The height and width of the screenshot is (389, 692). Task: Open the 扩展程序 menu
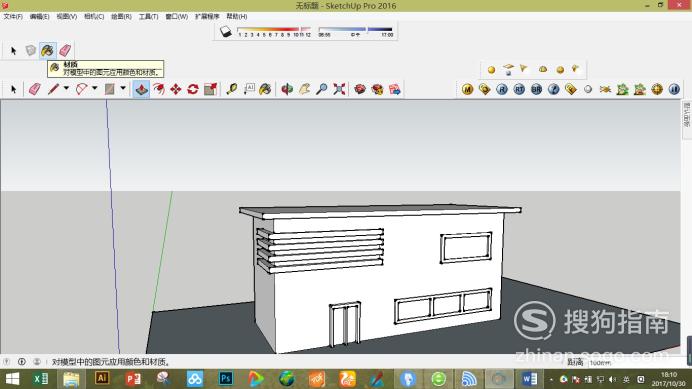click(207, 16)
